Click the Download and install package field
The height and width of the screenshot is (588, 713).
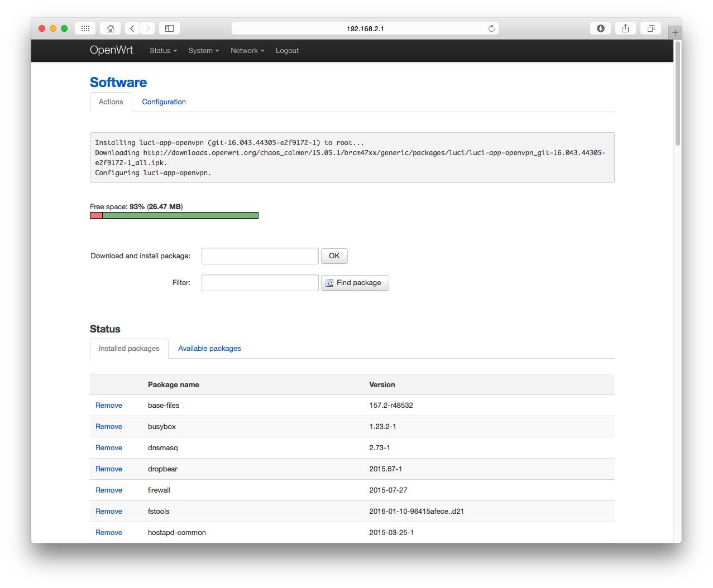coord(260,256)
